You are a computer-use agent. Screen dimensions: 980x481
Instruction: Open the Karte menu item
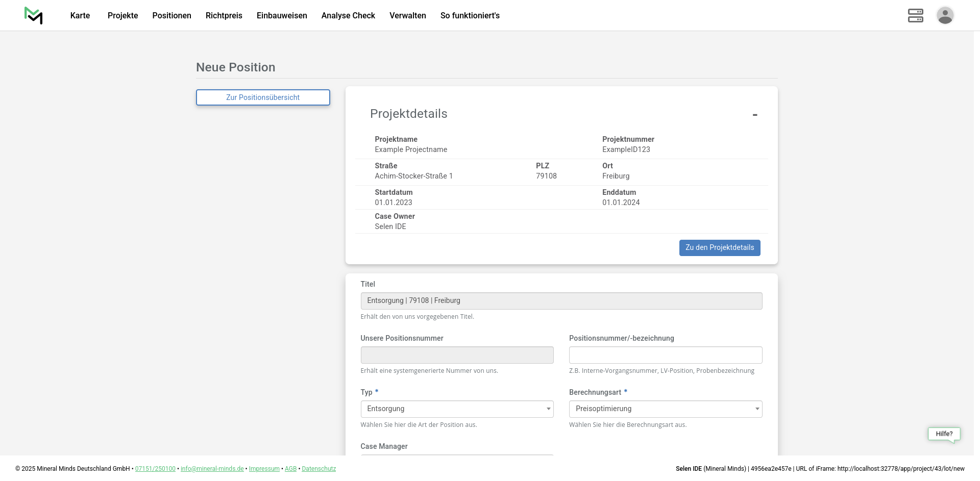80,16
